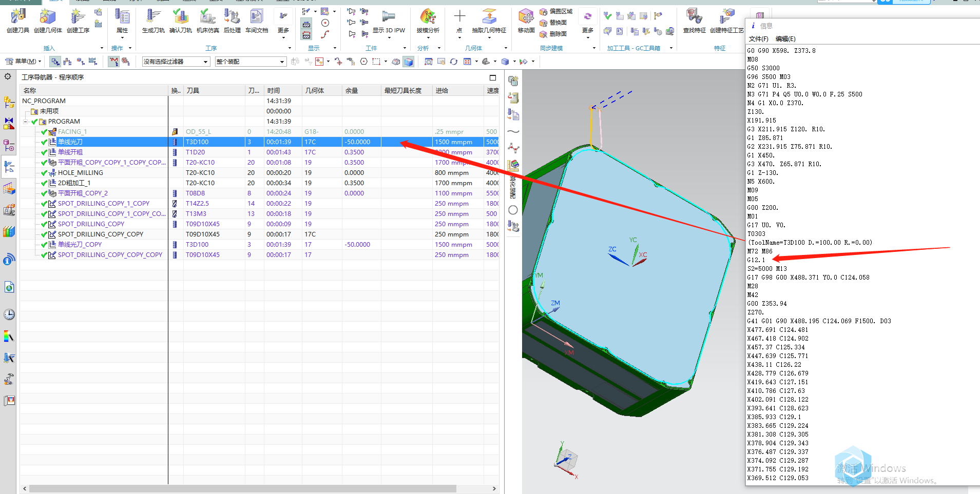The image size is (980, 494).
Task: Select the NC_PROGRAM root node
Action: point(44,101)
